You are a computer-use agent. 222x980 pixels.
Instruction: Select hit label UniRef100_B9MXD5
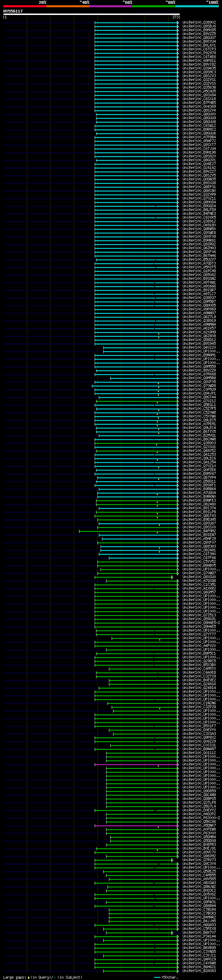(x=199, y=30)
